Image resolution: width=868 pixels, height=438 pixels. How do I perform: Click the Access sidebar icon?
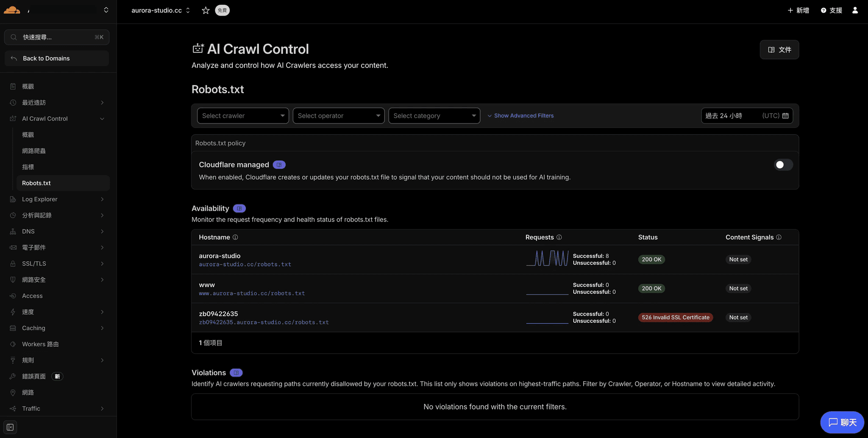coord(13,296)
